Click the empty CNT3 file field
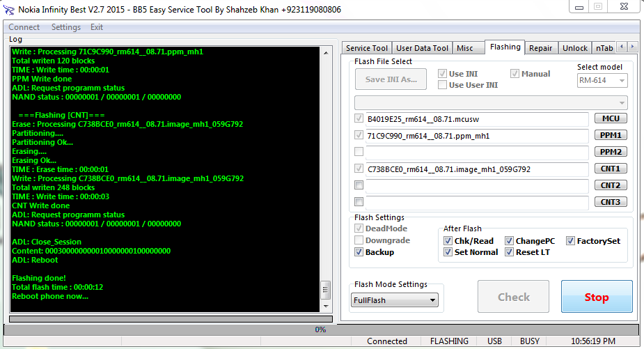This screenshot has width=644, height=349. click(477, 203)
